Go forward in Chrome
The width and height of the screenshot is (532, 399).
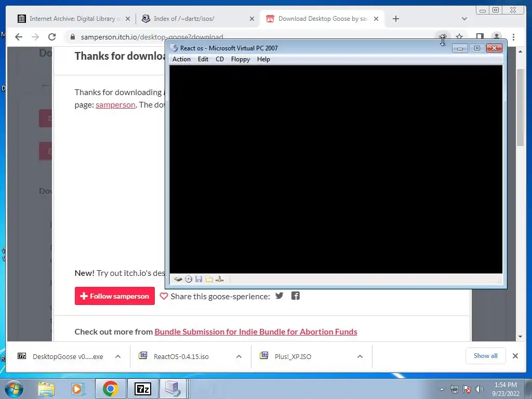click(35, 37)
